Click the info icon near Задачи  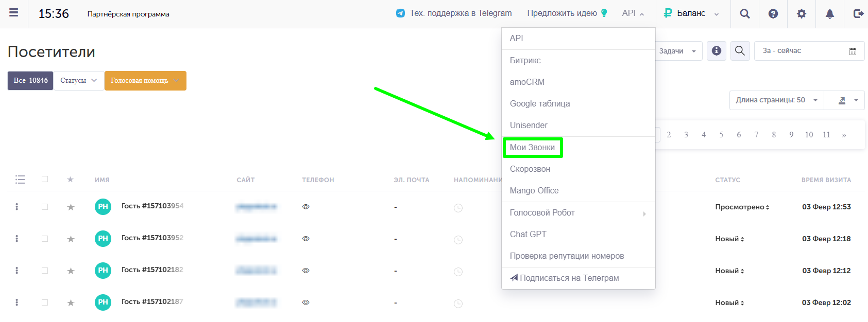tap(717, 51)
